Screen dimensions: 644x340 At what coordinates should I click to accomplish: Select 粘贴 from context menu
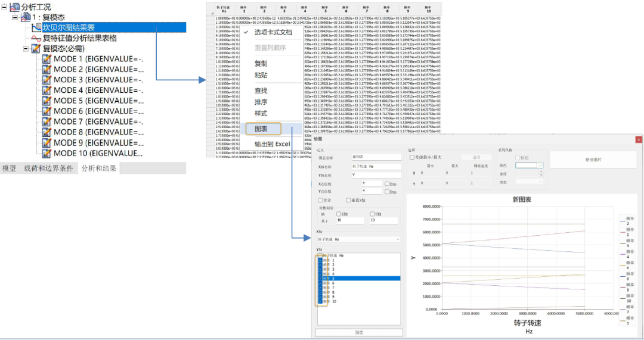coord(261,74)
